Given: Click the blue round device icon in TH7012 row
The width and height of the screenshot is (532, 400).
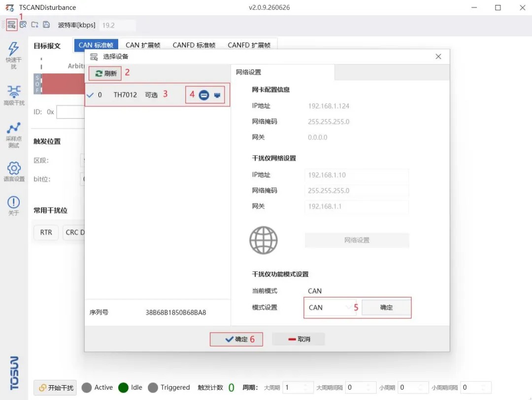Looking at the screenshot, I should 204,95.
